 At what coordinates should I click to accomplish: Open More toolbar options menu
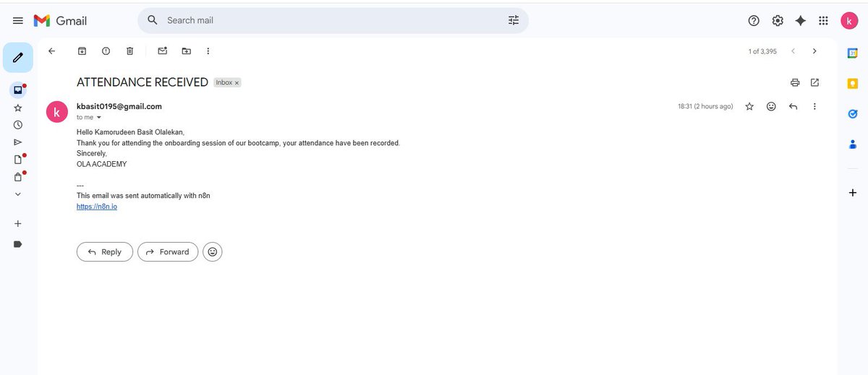pos(208,51)
